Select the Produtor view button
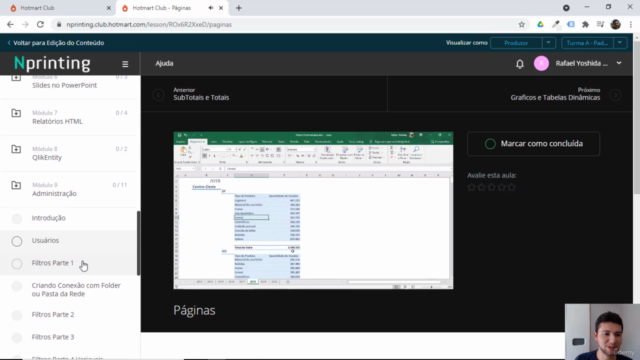The image size is (640, 360). (x=516, y=43)
